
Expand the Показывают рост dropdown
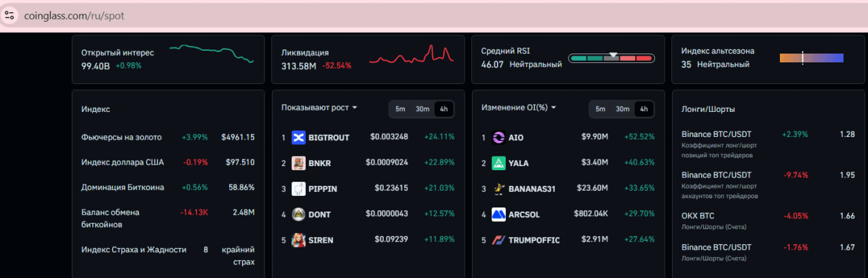tap(319, 108)
